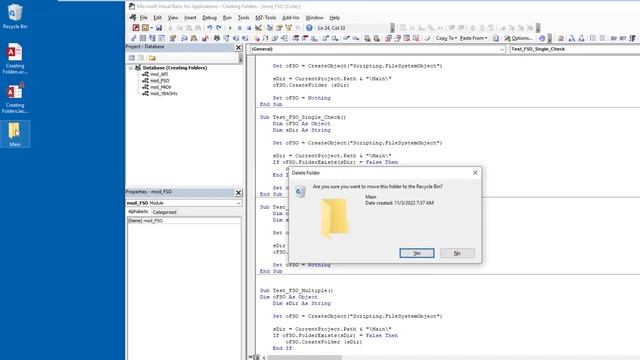This screenshot has height=360, width=640.
Task: Click the Full Module View button
Action: click(256, 358)
